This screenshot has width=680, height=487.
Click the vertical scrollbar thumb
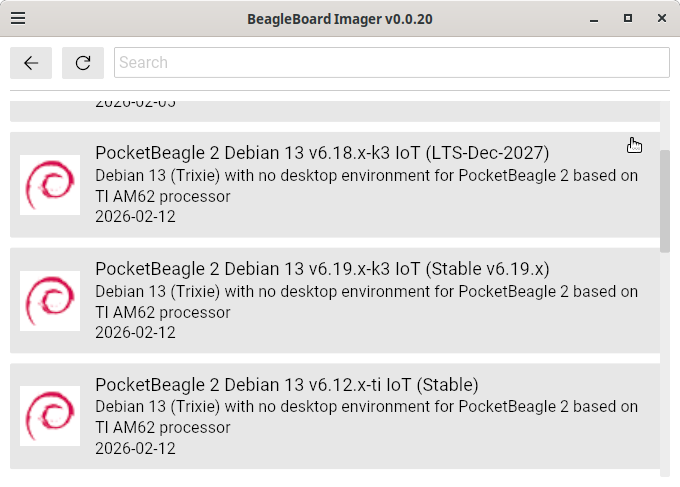tap(665, 200)
